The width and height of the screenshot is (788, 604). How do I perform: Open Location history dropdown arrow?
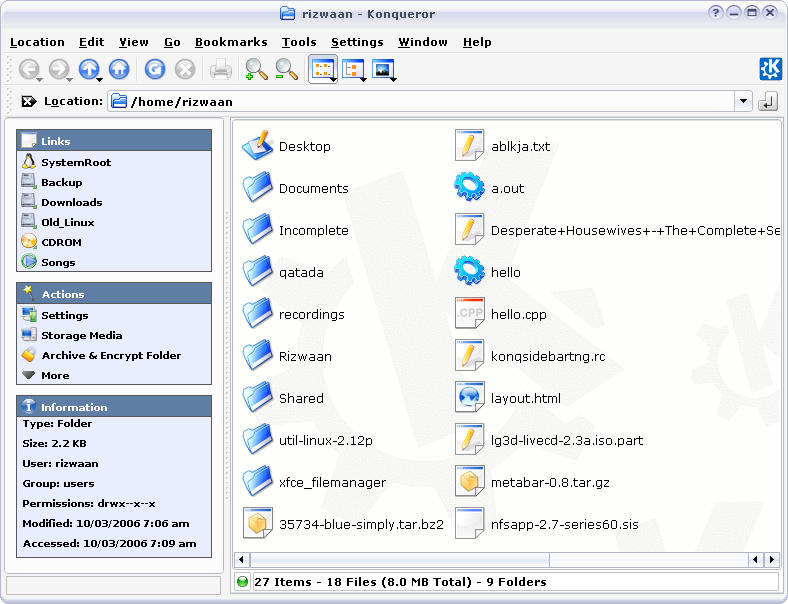743,102
